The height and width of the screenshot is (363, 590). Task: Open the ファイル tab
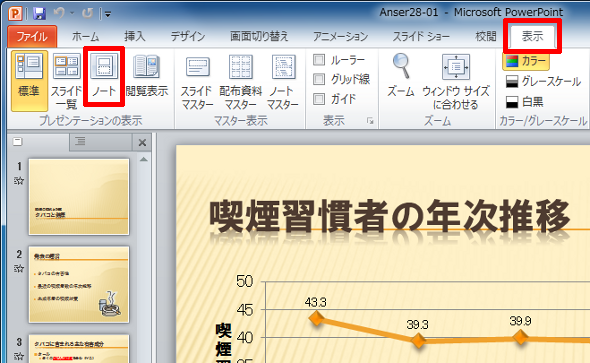[32, 36]
